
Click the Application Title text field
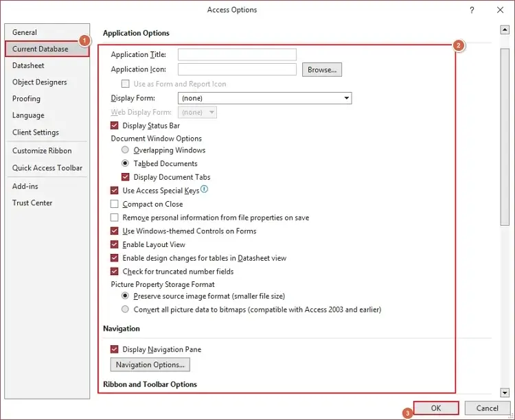tap(237, 54)
